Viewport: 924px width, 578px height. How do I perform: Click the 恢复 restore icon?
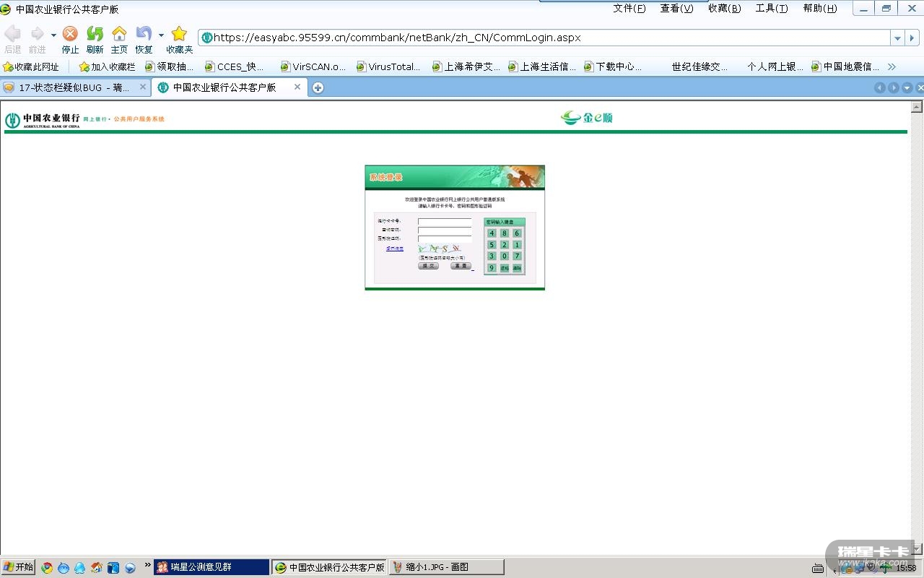point(144,34)
